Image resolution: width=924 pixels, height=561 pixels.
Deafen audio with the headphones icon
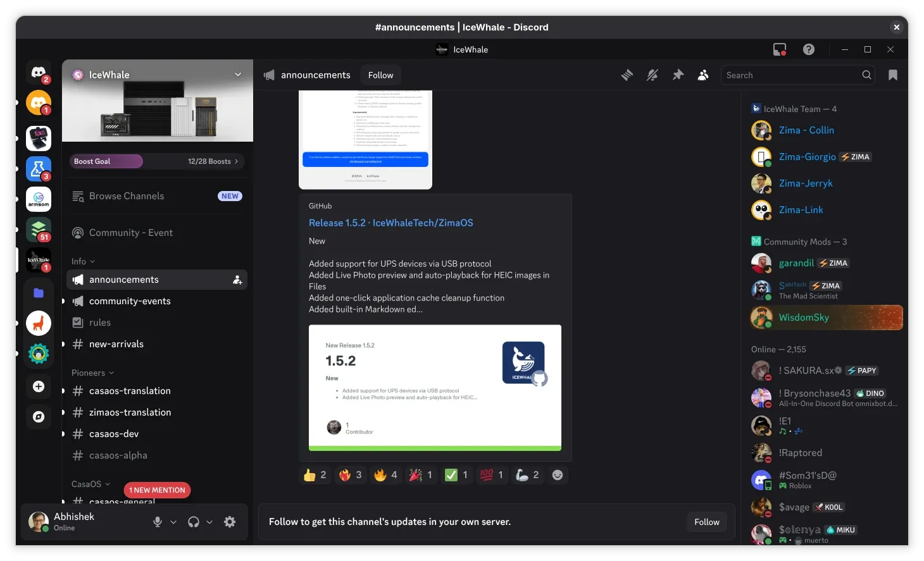click(x=194, y=522)
